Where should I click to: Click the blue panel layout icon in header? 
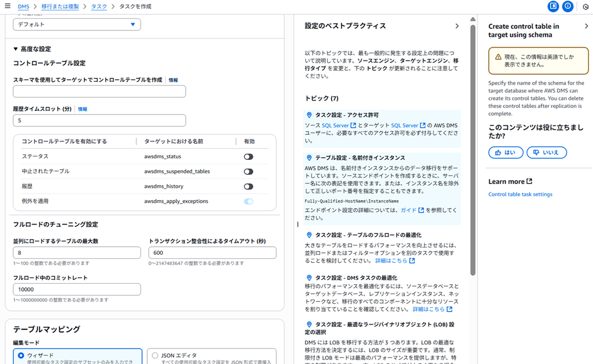[x=553, y=6]
